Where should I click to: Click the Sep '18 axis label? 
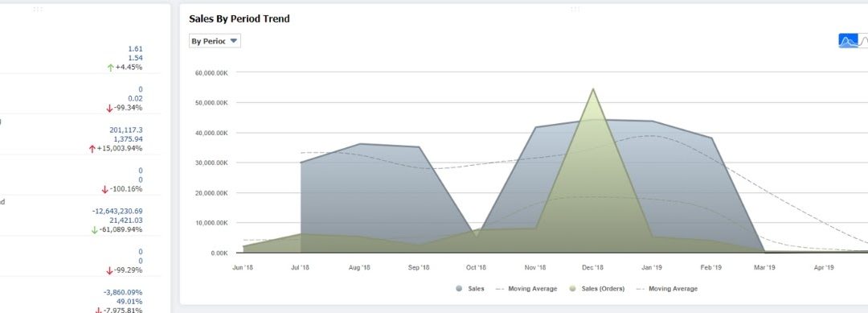(x=419, y=268)
